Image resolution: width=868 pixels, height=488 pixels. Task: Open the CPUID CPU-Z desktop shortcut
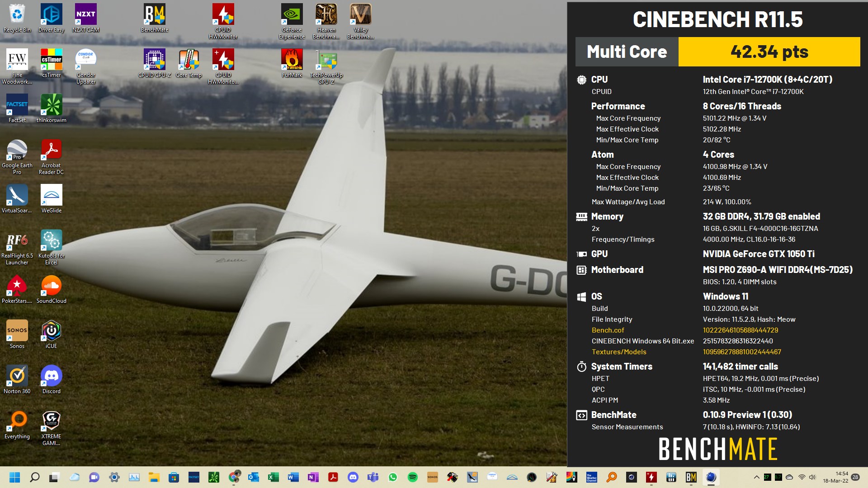click(x=155, y=64)
